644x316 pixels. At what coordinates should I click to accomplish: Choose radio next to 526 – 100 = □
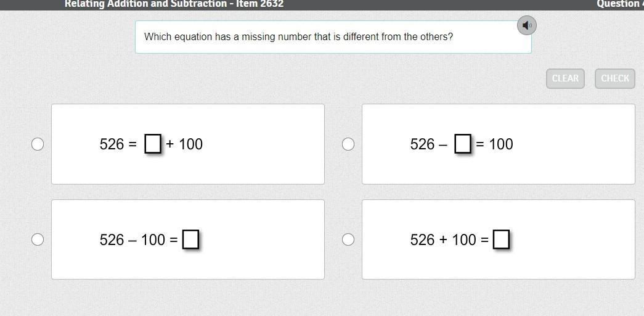(x=38, y=239)
